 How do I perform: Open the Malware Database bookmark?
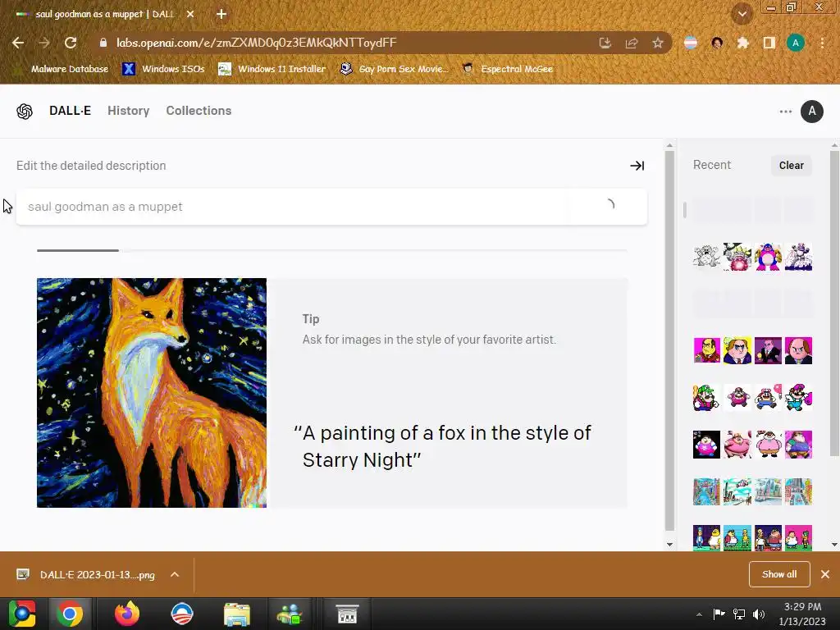click(63, 69)
